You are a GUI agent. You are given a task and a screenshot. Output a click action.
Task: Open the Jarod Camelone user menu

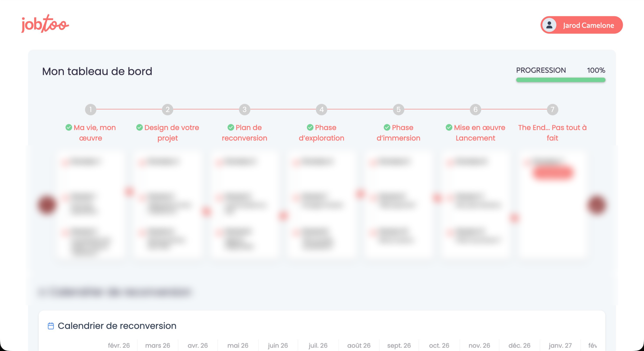(582, 25)
